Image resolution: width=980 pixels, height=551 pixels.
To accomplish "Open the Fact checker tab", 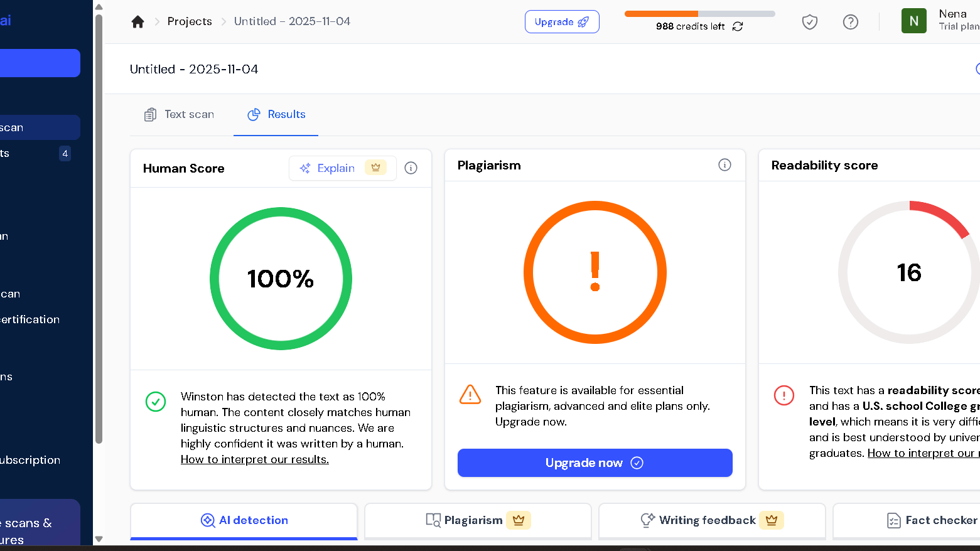I will (x=932, y=520).
